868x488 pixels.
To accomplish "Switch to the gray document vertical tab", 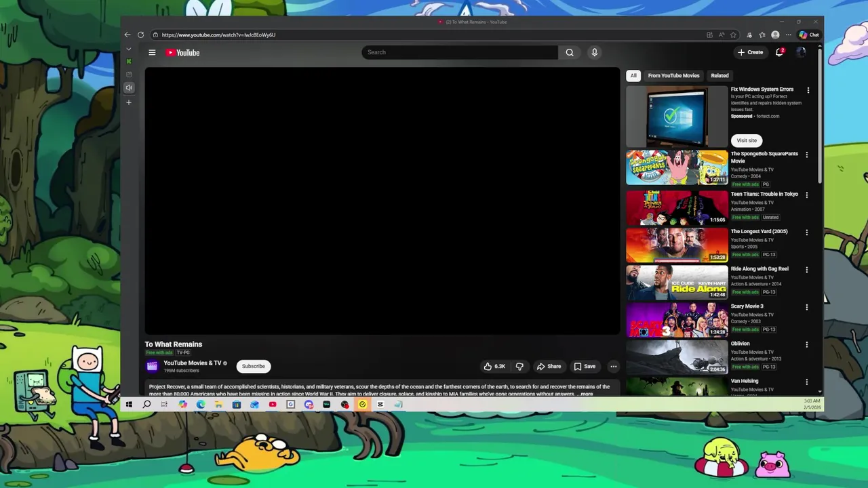I will pos(129,75).
